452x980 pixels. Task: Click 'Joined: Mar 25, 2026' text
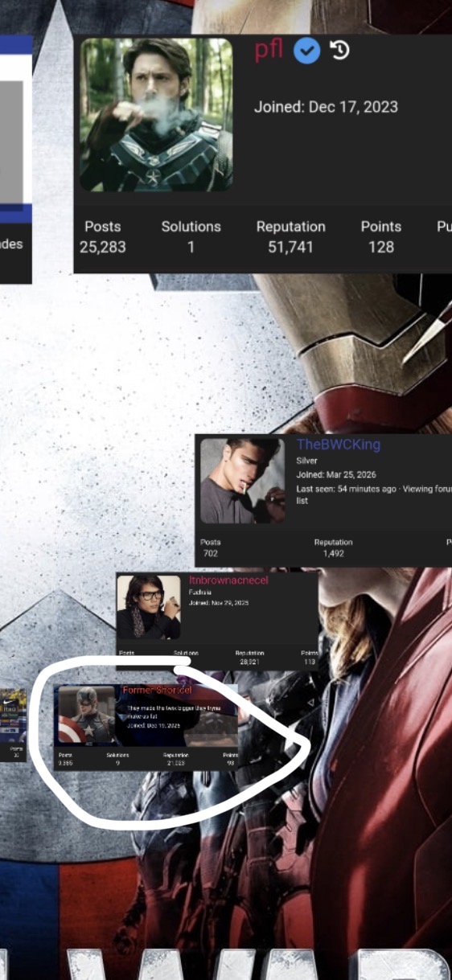pos(336,475)
